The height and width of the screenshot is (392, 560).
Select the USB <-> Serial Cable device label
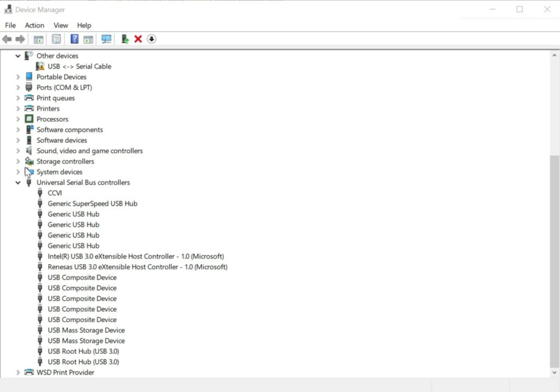coord(79,66)
